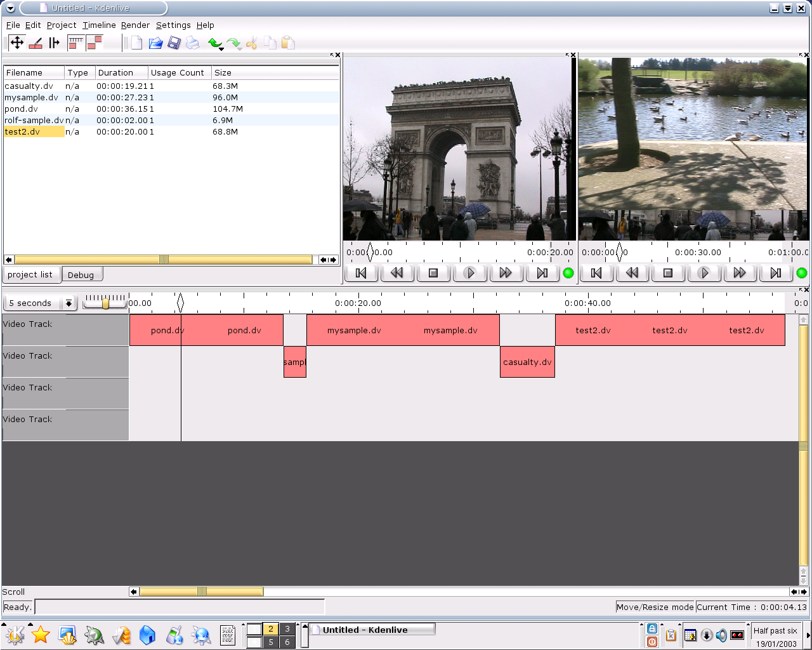Open the 5 seconds zoom dropdown
Image resolution: width=812 pixels, height=650 pixels.
click(69, 303)
